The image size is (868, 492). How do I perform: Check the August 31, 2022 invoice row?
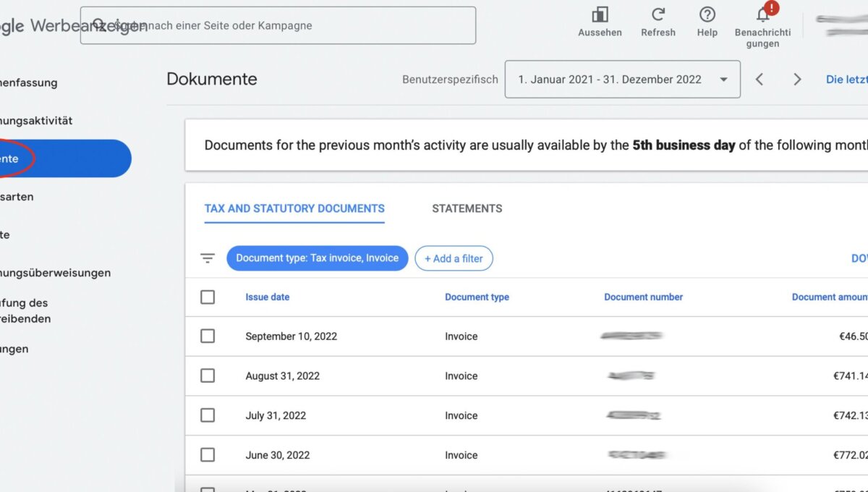208,376
